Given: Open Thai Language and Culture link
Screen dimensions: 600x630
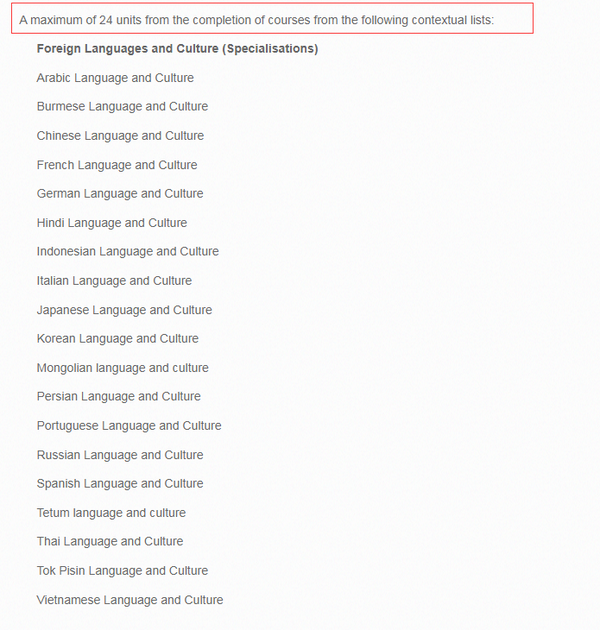Looking at the screenshot, I should click(x=110, y=542).
